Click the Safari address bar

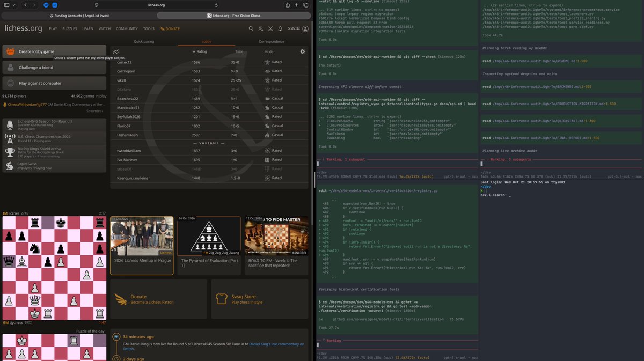click(x=156, y=5)
